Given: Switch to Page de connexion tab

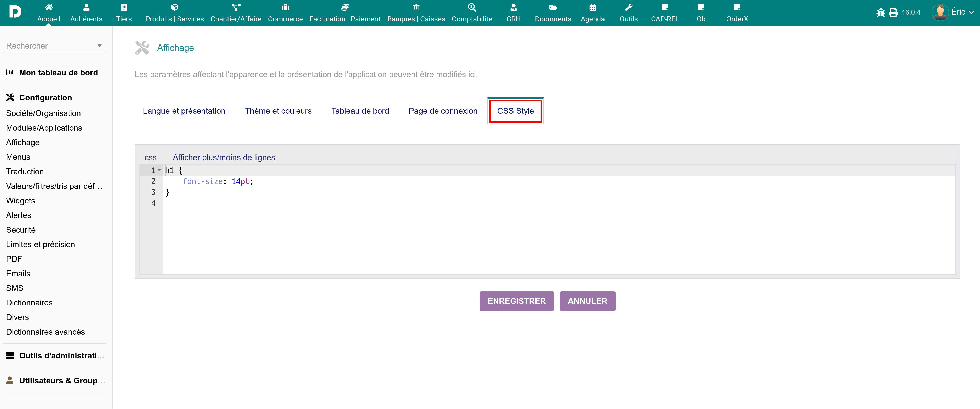Looking at the screenshot, I should 443,111.
